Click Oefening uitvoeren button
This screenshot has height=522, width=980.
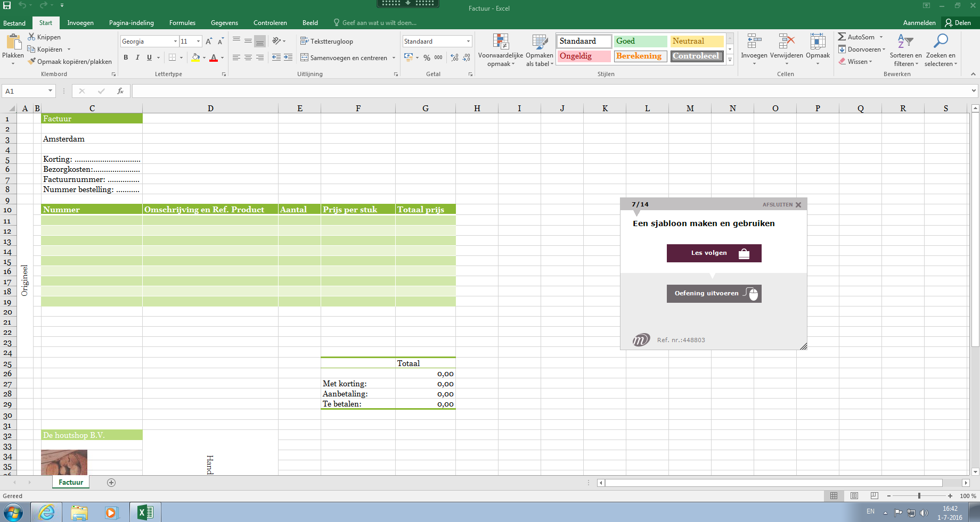(714, 294)
